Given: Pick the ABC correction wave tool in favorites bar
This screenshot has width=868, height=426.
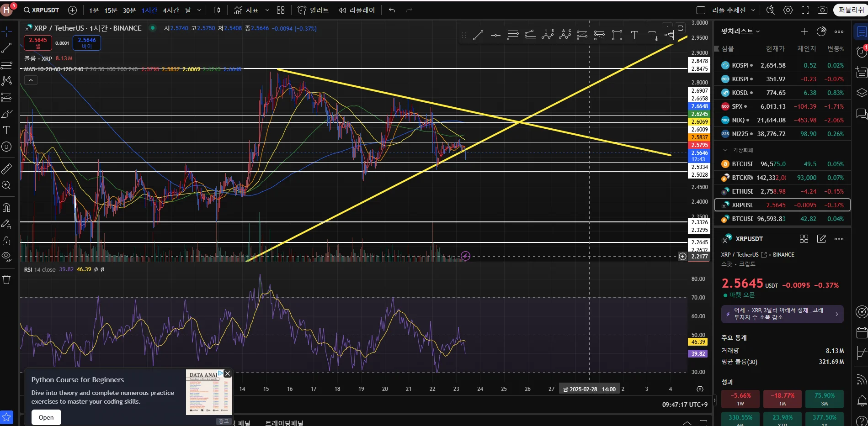Looking at the screenshot, I should [x=565, y=35].
